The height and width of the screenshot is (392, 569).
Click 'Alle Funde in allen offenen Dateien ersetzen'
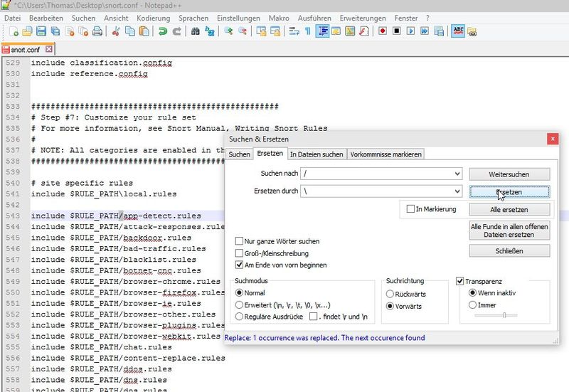509,231
